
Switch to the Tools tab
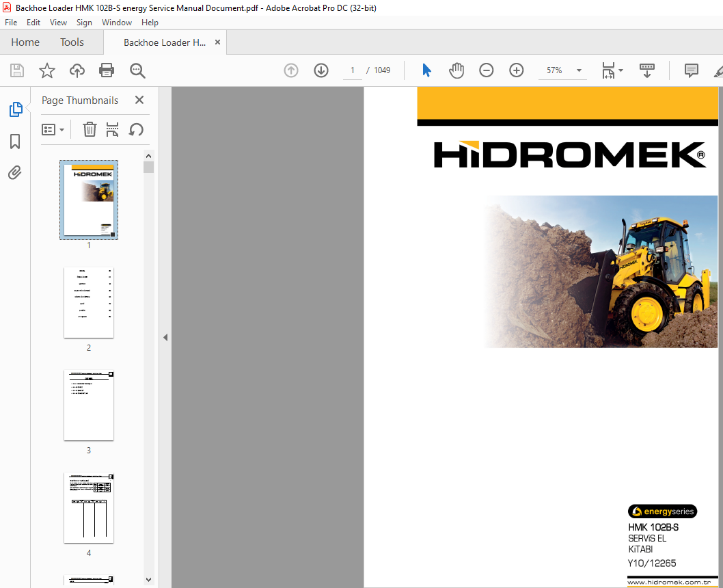coord(72,42)
